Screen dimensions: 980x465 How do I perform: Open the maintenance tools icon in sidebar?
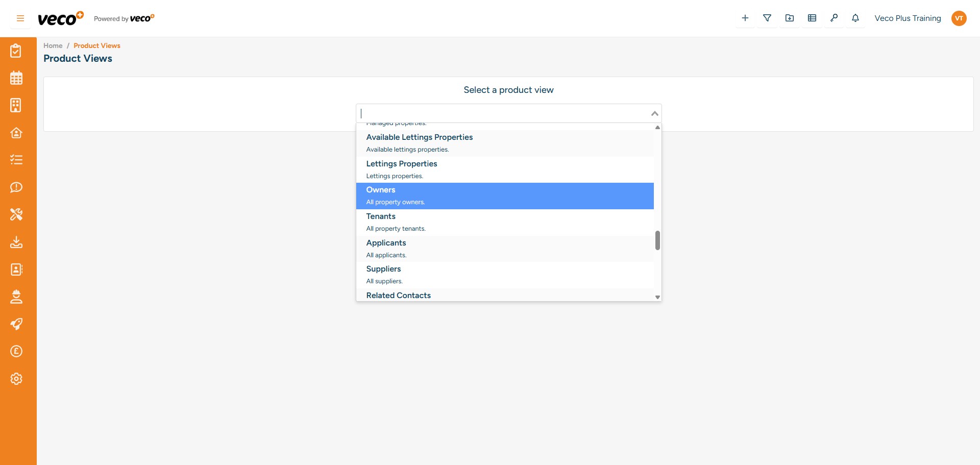[17, 214]
